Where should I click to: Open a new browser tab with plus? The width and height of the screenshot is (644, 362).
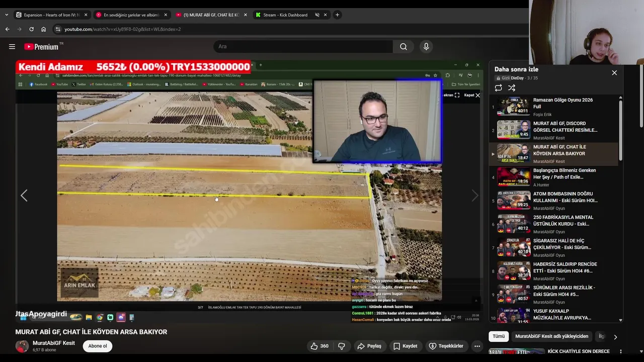337,15
